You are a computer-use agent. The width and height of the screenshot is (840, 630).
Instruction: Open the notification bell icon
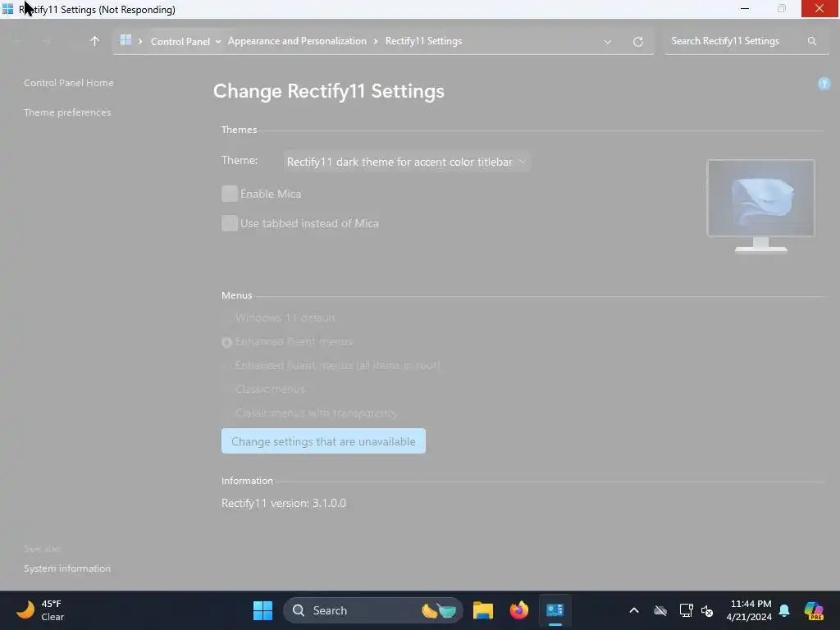click(784, 610)
